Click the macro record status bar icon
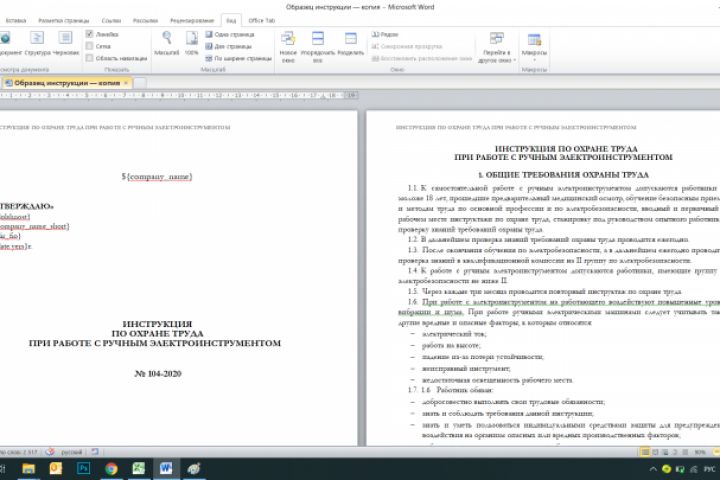720x480 pixels. point(95,452)
